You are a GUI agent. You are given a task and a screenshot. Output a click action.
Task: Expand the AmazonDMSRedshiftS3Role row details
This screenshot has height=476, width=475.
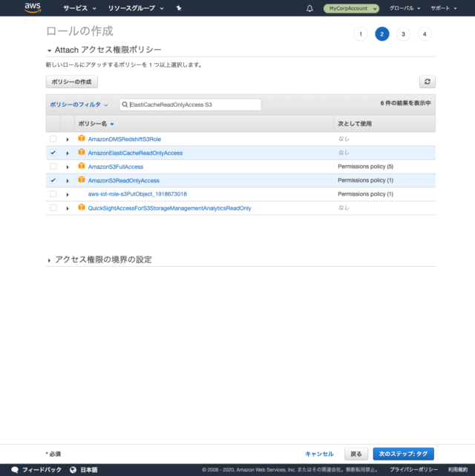[68, 139]
